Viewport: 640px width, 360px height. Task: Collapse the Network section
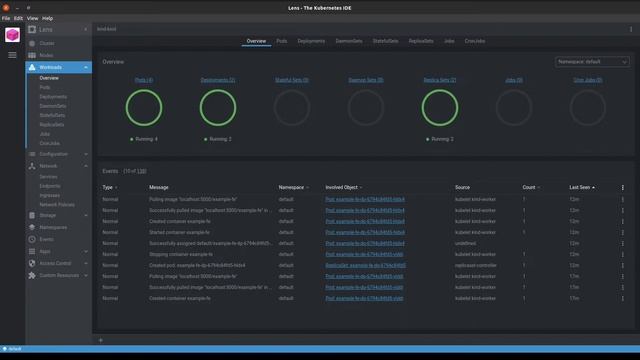[x=86, y=166]
